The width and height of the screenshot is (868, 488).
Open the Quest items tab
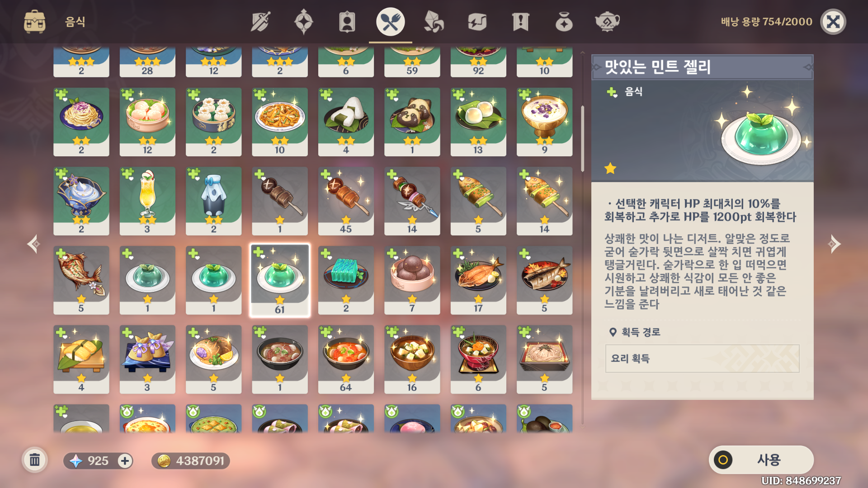pyautogui.click(x=520, y=22)
